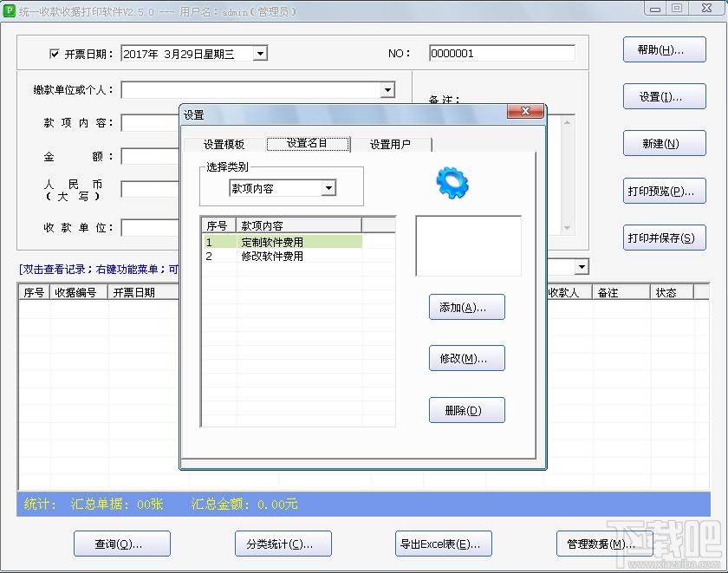Select the 设置名目 tab

click(x=308, y=144)
